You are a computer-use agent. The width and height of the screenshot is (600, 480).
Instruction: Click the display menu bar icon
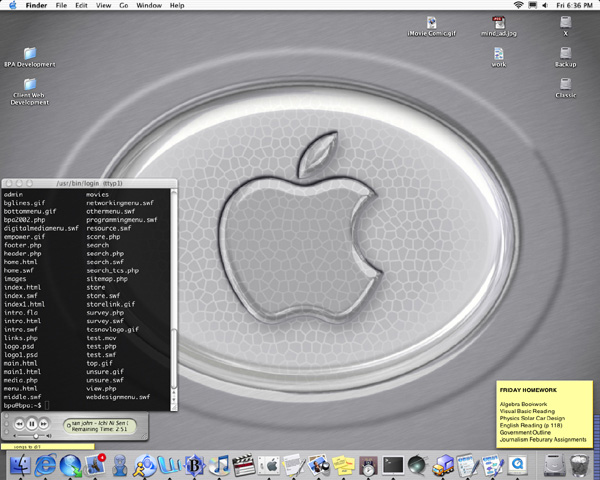[x=532, y=5]
